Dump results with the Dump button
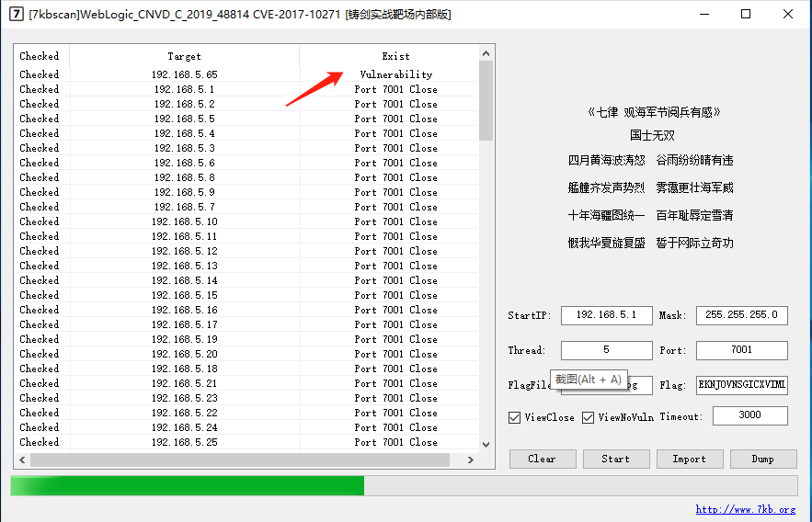This screenshot has width=812, height=522. 763,459
